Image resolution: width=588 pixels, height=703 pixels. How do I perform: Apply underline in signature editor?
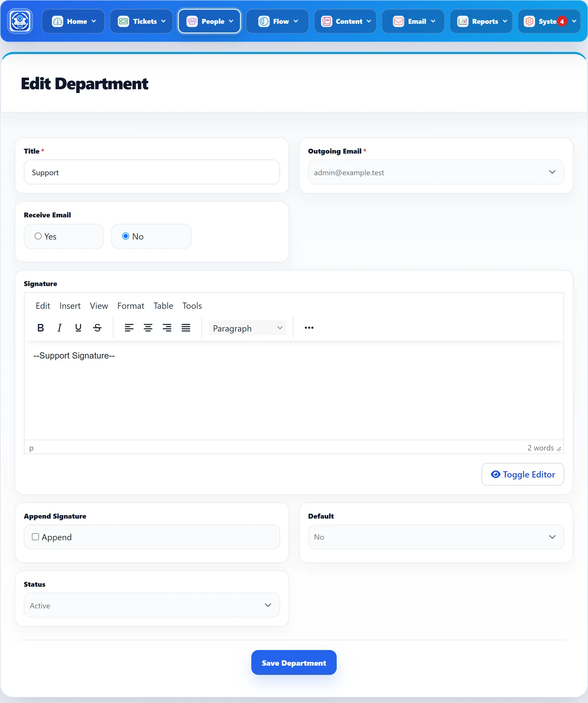[78, 328]
